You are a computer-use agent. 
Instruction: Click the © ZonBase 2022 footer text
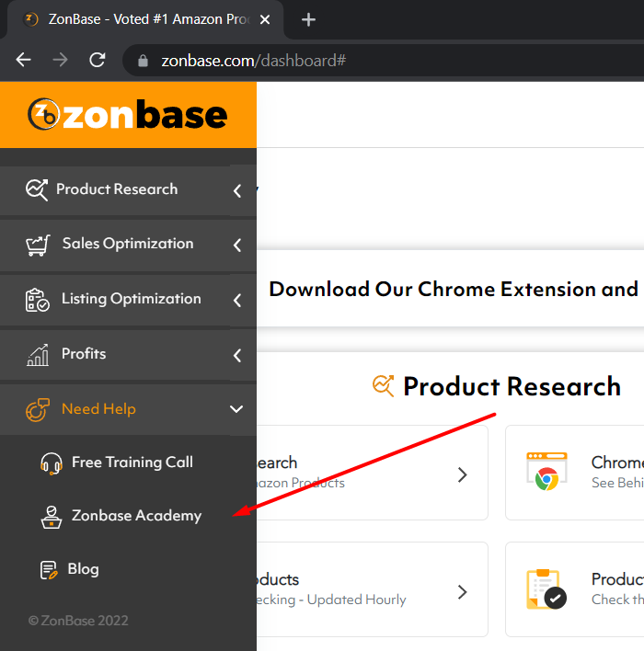78,621
